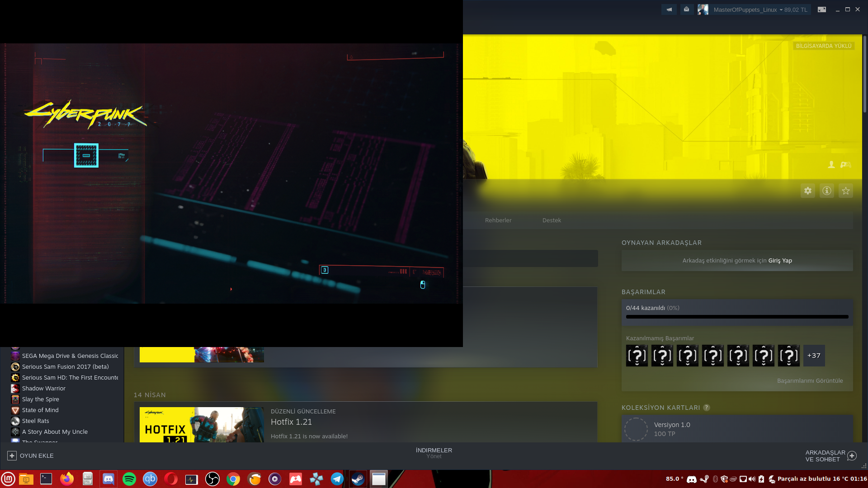
Task: Click the OYUN EKLE add game button
Action: pos(30,456)
